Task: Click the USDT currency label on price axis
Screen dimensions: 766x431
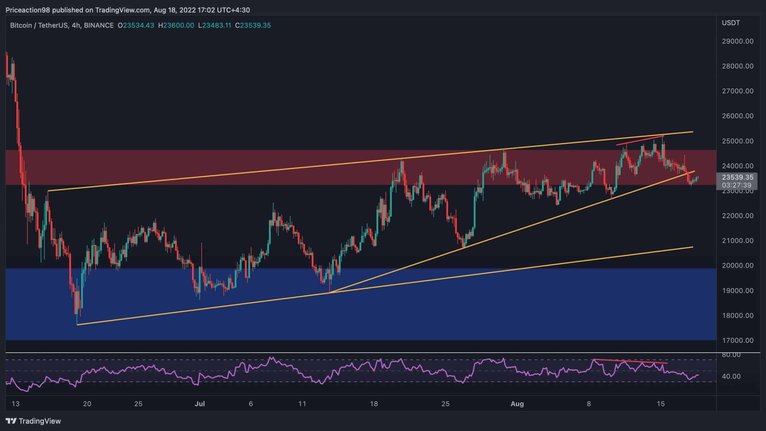Action: click(x=731, y=23)
